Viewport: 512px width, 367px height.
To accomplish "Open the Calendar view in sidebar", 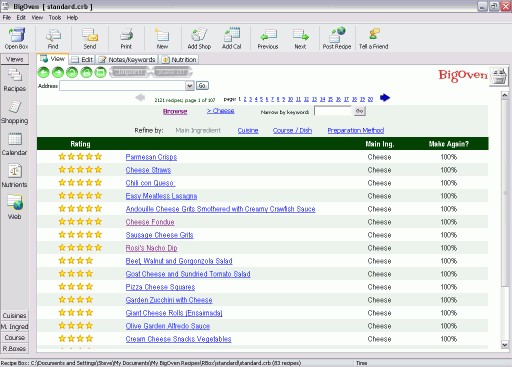I will 15,144.
